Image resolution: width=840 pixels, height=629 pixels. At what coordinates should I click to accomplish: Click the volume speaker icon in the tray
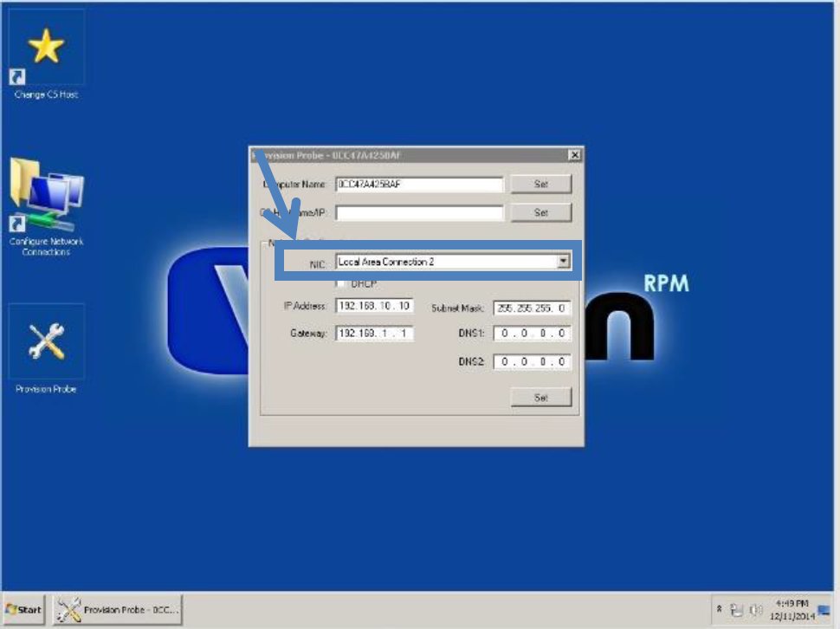click(x=756, y=609)
